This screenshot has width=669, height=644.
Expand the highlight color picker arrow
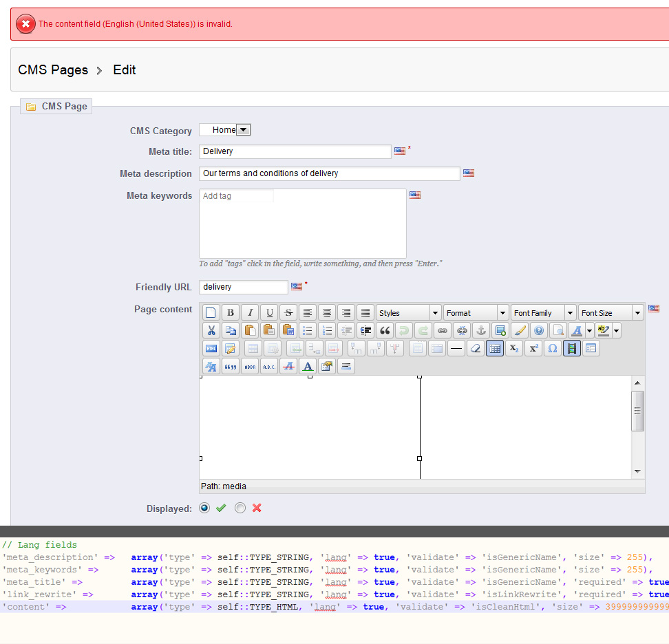pyautogui.click(x=616, y=330)
